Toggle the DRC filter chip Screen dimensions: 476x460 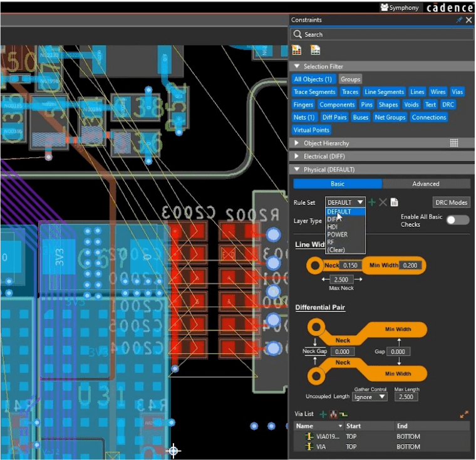pyautogui.click(x=448, y=105)
